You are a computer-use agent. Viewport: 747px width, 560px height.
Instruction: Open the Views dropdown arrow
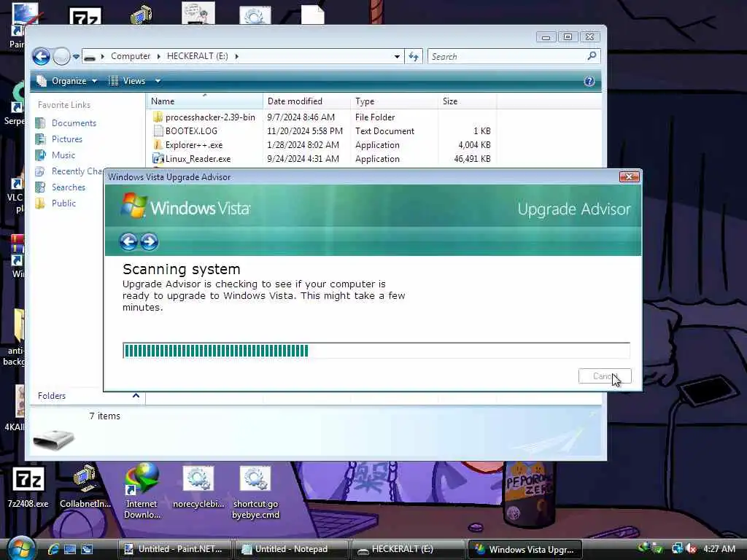(158, 81)
